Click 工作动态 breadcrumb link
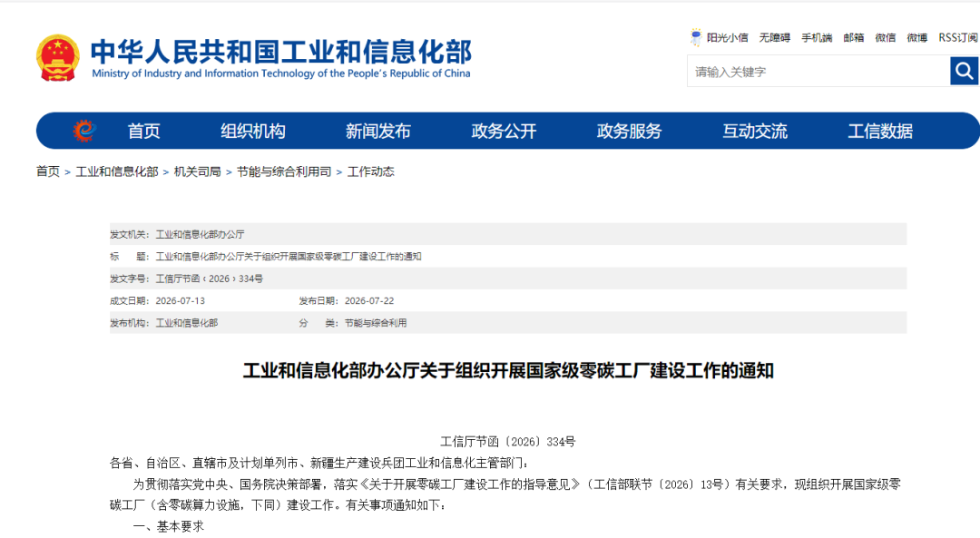The width and height of the screenshot is (980, 538). [x=370, y=171]
